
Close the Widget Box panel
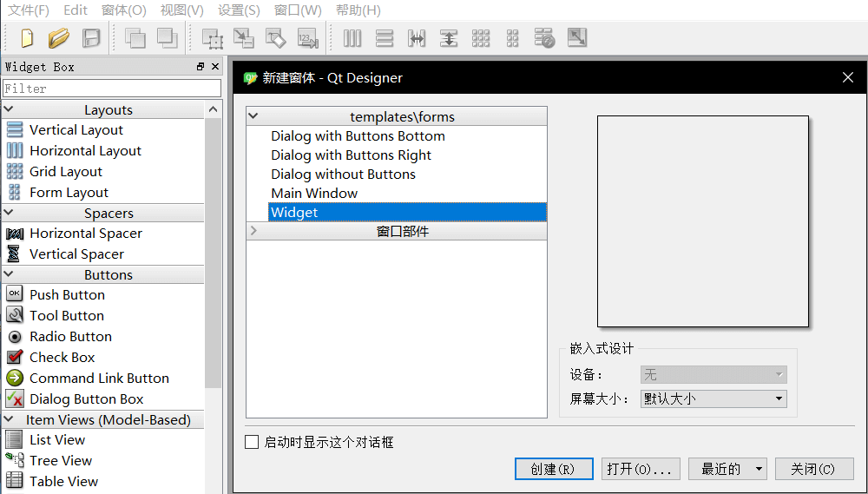click(215, 67)
